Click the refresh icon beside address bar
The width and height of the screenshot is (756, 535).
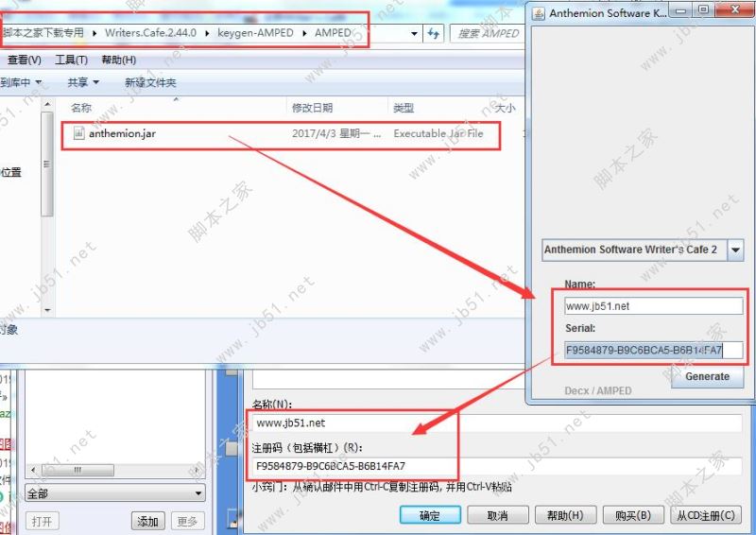coord(434,33)
